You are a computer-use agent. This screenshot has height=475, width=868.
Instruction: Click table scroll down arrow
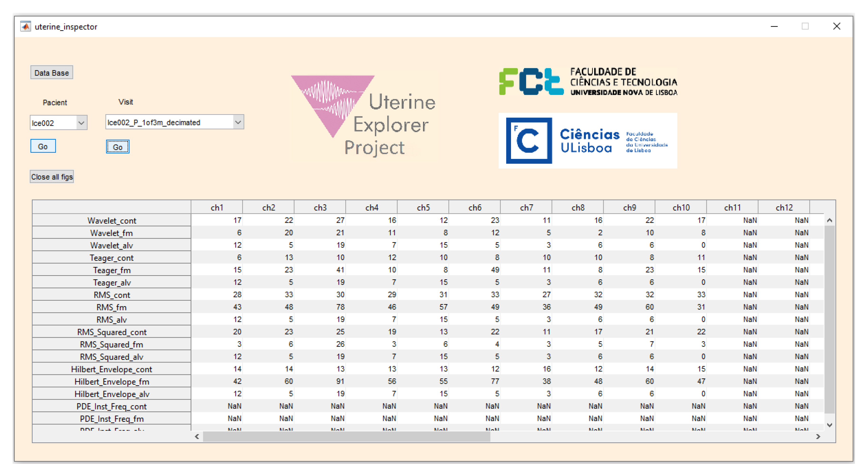(x=829, y=425)
